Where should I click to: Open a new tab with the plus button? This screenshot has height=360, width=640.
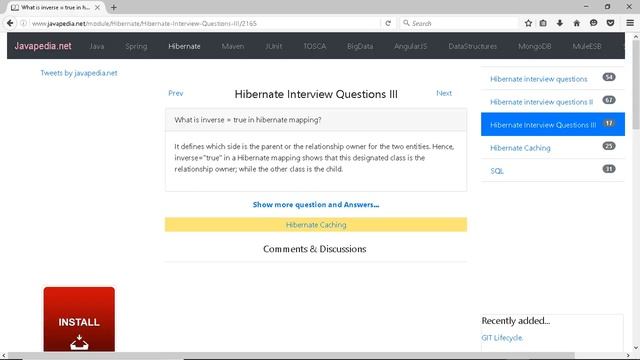pyautogui.click(x=113, y=7)
